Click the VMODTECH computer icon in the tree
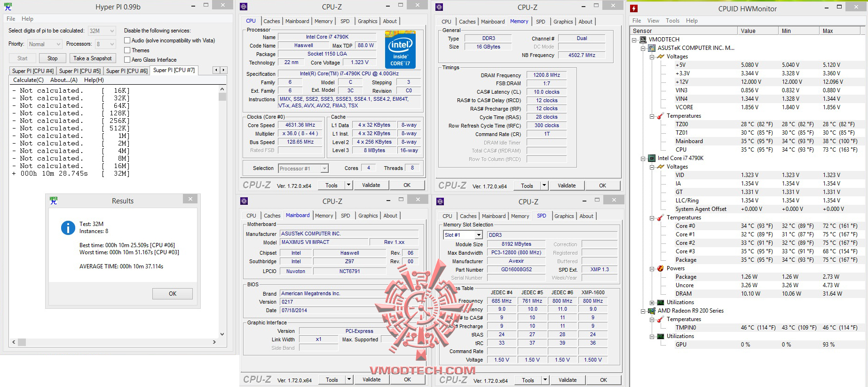This screenshot has height=387, width=868. [x=643, y=40]
